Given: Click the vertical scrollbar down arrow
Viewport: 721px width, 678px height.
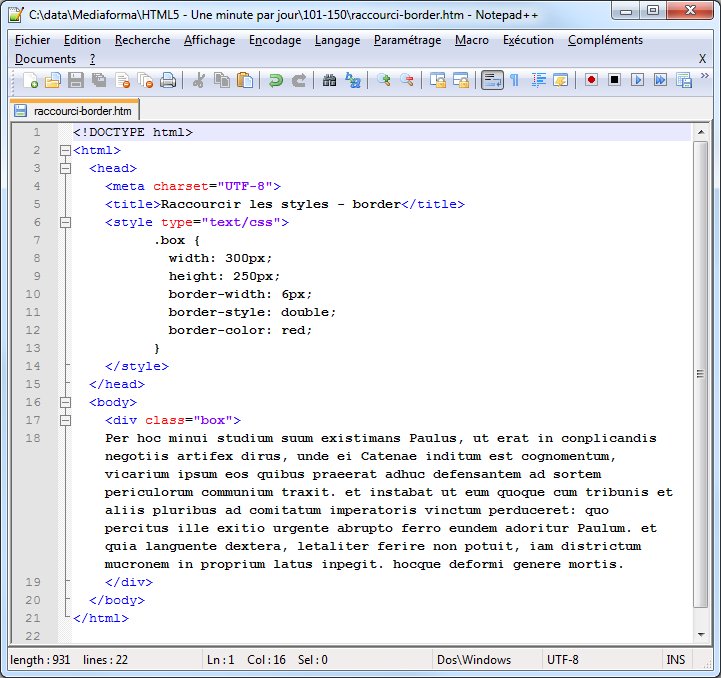Looking at the screenshot, I should coord(701,633).
